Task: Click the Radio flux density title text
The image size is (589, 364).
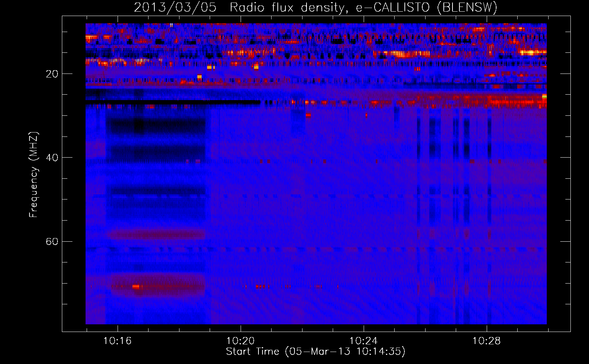Action: pyautogui.click(x=289, y=7)
